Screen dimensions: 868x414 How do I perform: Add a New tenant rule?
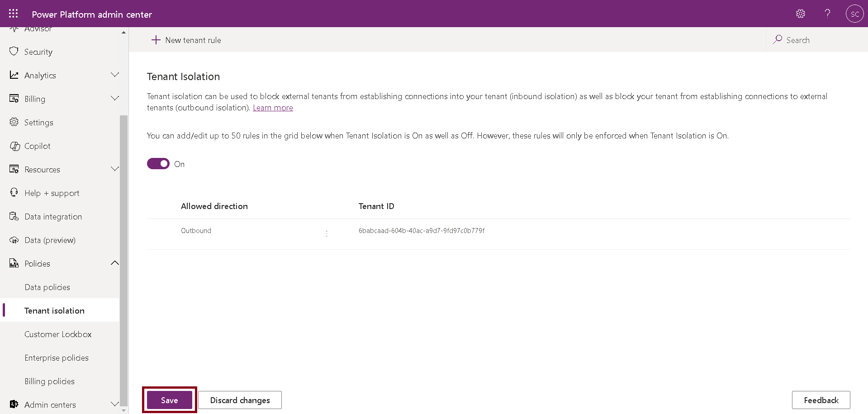tap(186, 40)
